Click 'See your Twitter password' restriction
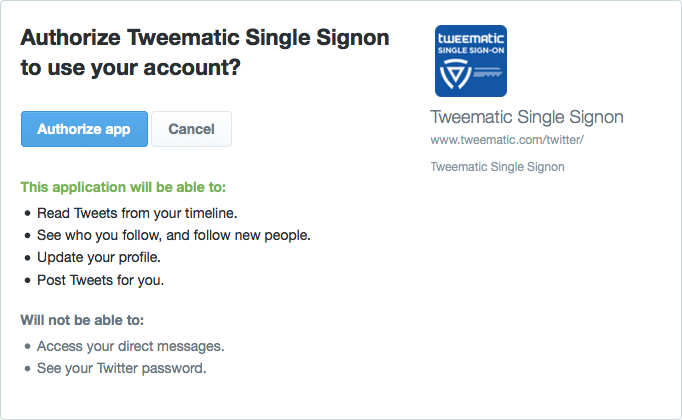The height and width of the screenshot is (420, 682). (121, 369)
